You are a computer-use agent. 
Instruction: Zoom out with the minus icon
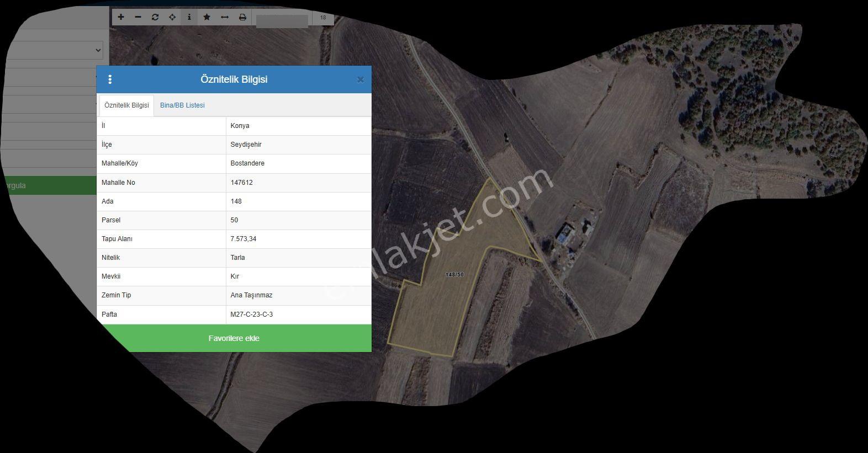point(138,17)
